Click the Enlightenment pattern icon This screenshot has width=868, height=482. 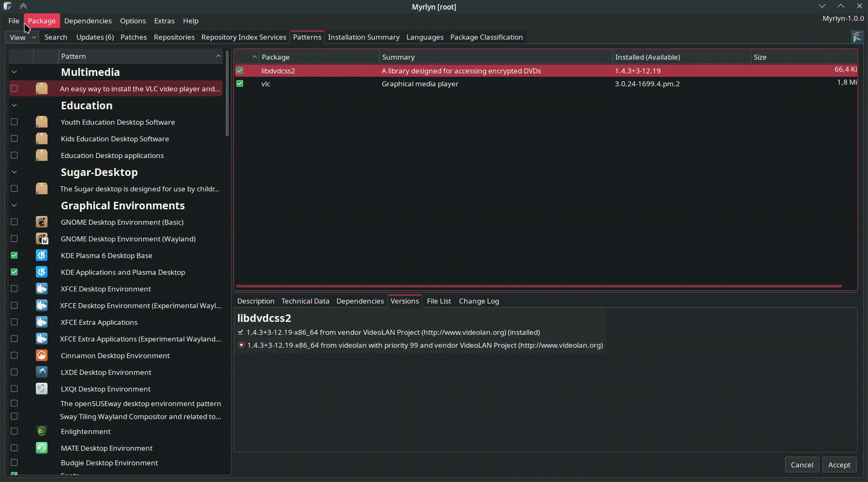[42, 431]
